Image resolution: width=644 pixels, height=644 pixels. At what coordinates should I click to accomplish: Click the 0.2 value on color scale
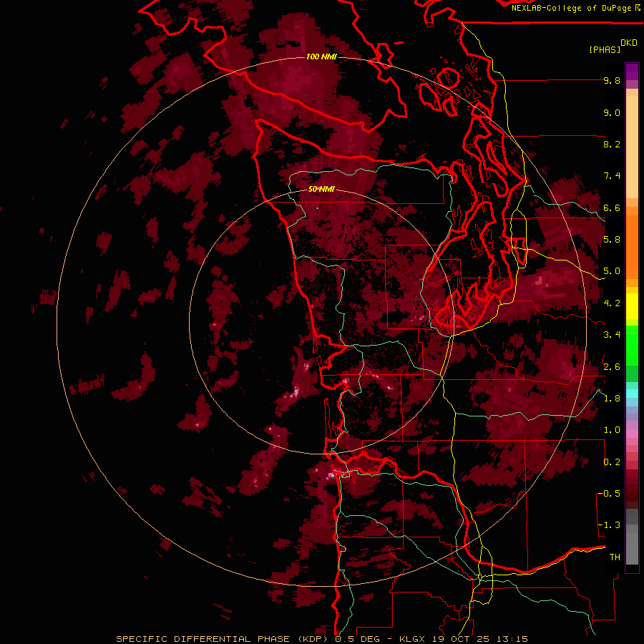[x=612, y=462]
